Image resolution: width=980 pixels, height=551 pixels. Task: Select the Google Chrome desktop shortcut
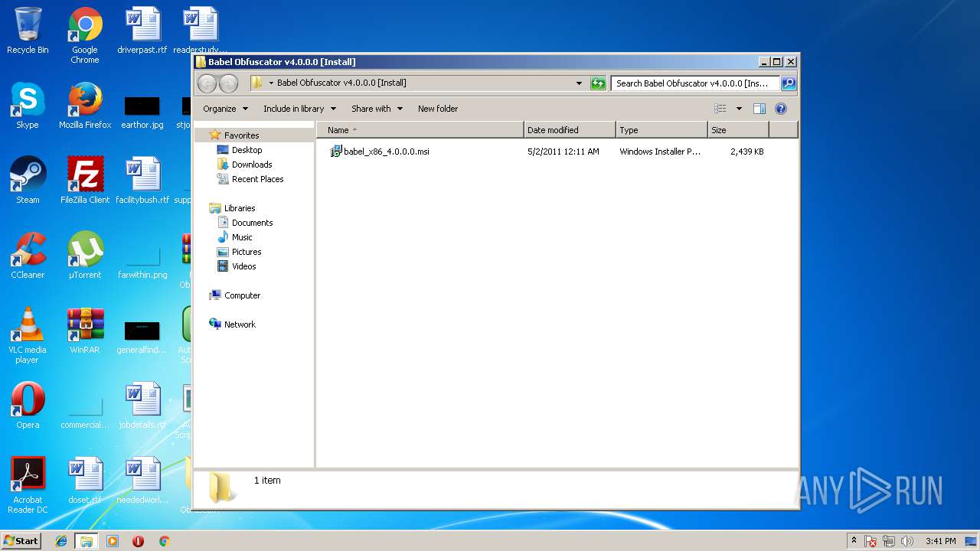85,36
